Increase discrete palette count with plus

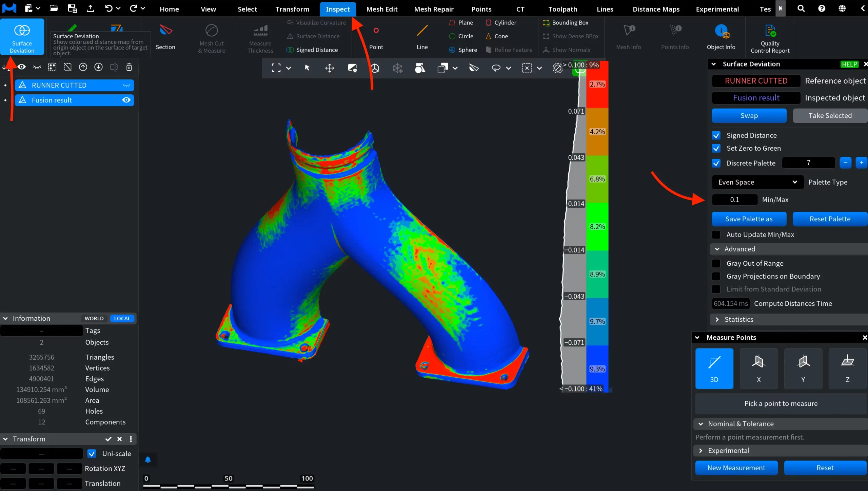[x=861, y=163]
